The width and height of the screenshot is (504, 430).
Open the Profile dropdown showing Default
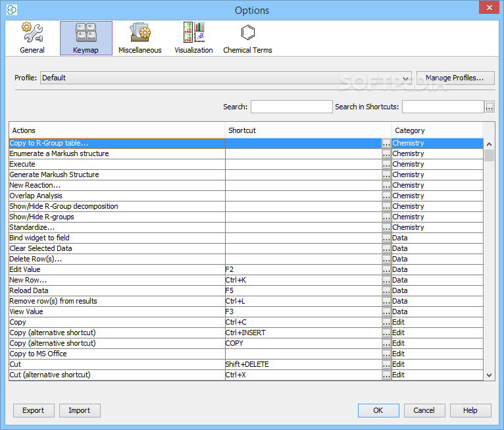[226, 78]
